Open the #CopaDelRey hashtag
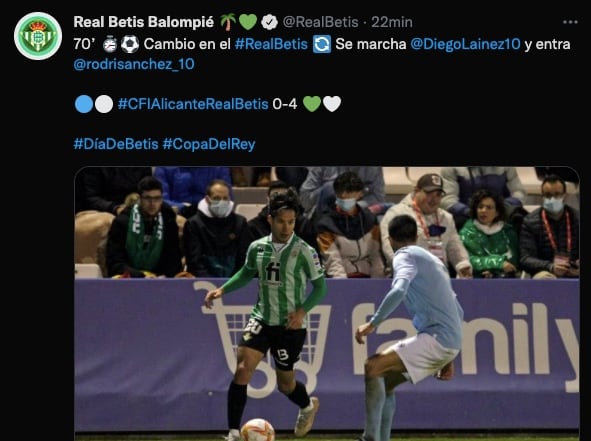 pos(209,144)
